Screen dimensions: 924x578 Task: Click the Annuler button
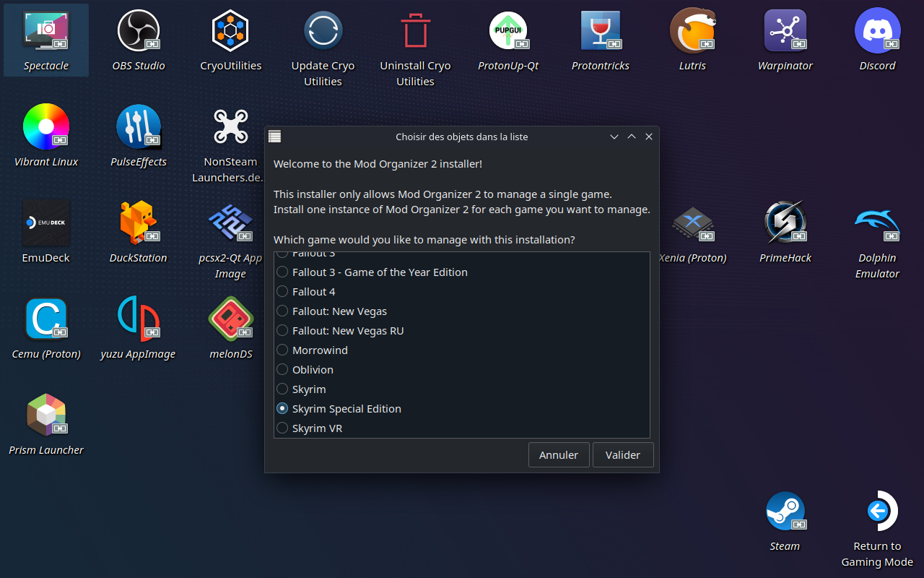click(559, 455)
